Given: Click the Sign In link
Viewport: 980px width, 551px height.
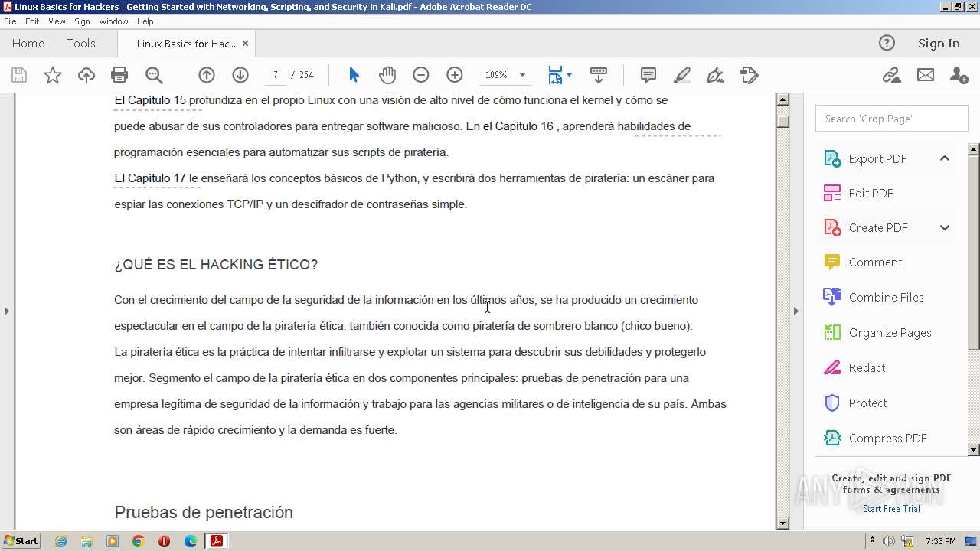Looking at the screenshot, I should 939,44.
